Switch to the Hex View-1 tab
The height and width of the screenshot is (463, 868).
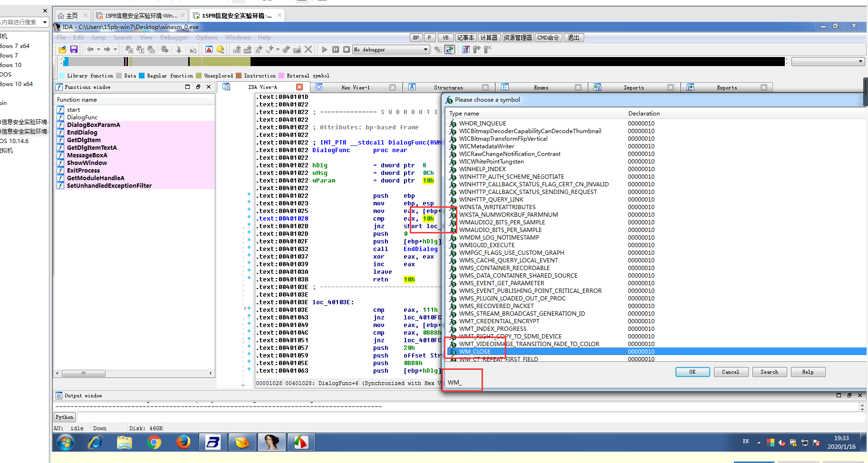coord(356,87)
